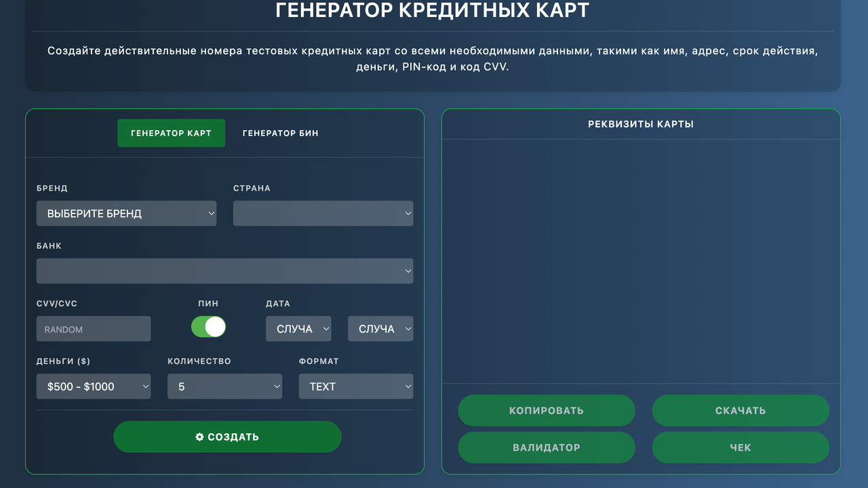Click the chevron on the ДЕНЬГИ dropdown
The image size is (868, 488).
pyautogui.click(x=144, y=386)
